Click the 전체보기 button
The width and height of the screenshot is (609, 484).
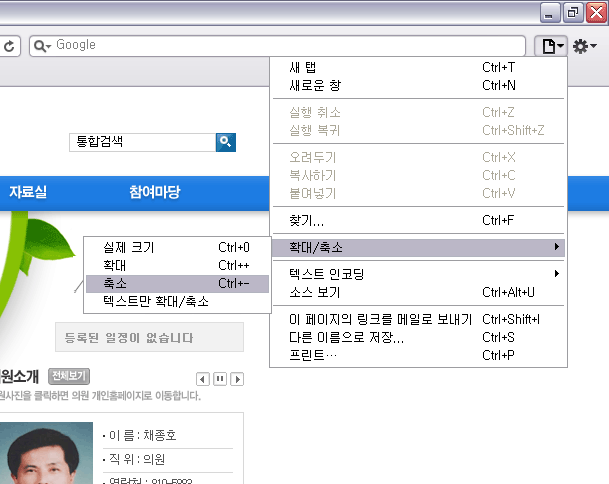coord(69,376)
